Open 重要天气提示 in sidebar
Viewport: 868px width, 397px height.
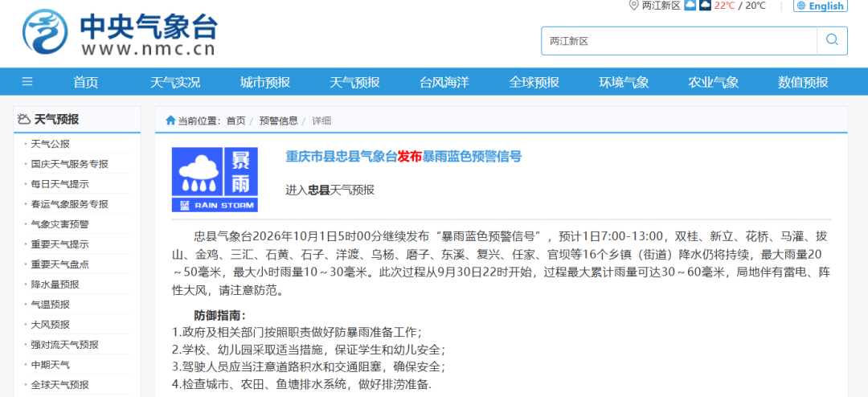click(59, 244)
